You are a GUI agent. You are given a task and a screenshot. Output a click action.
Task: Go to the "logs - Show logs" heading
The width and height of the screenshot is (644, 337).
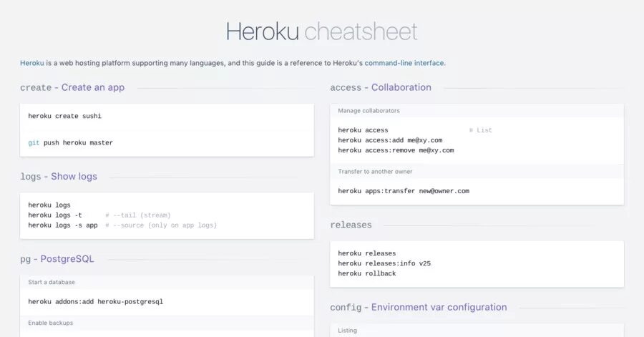click(x=59, y=176)
